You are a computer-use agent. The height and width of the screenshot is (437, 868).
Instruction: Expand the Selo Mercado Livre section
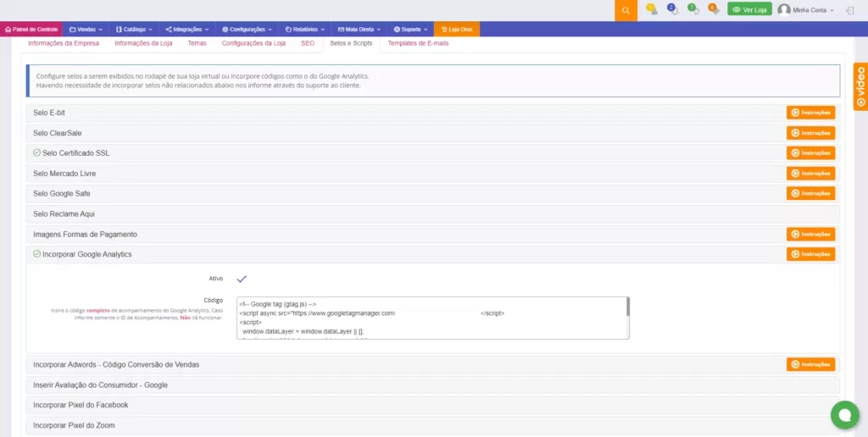(x=433, y=173)
